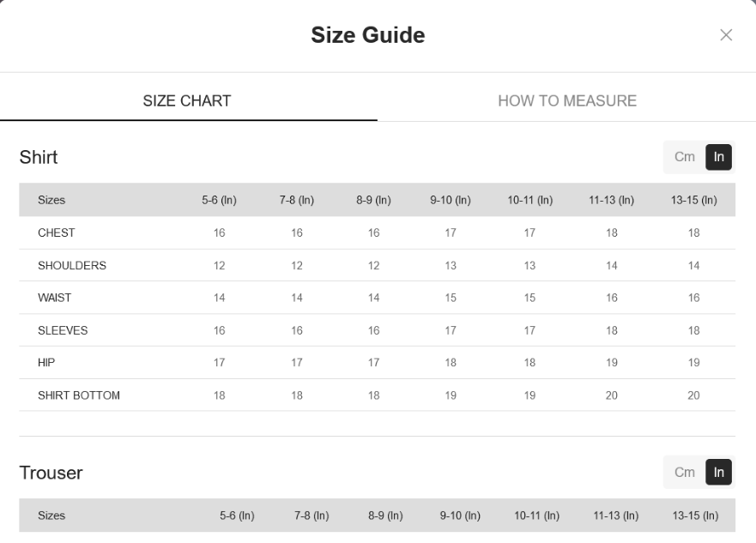This screenshot has height=543, width=756.
Task: Select the SIZE CHART tab
Action: (187, 100)
